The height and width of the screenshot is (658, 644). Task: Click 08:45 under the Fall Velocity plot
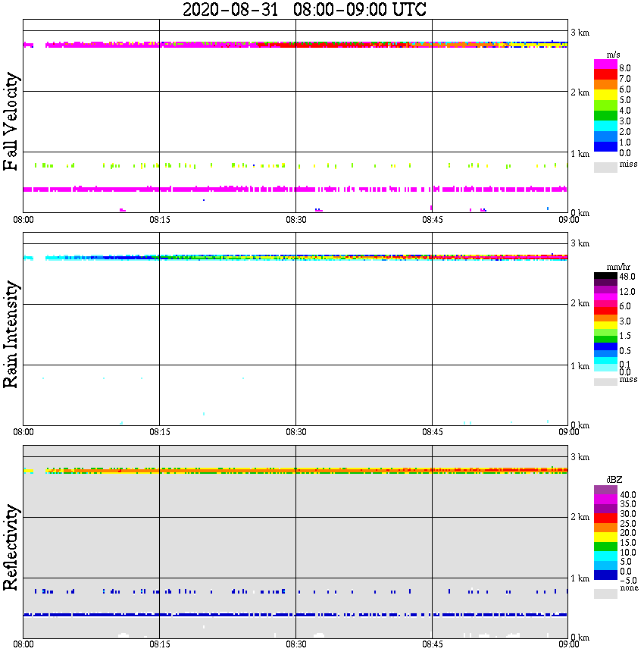[x=433, y=220]
